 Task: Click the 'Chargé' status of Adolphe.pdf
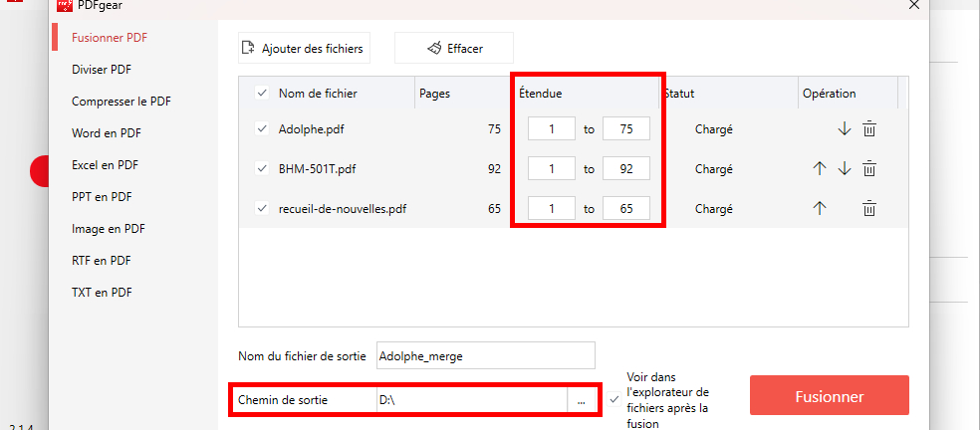713,129
